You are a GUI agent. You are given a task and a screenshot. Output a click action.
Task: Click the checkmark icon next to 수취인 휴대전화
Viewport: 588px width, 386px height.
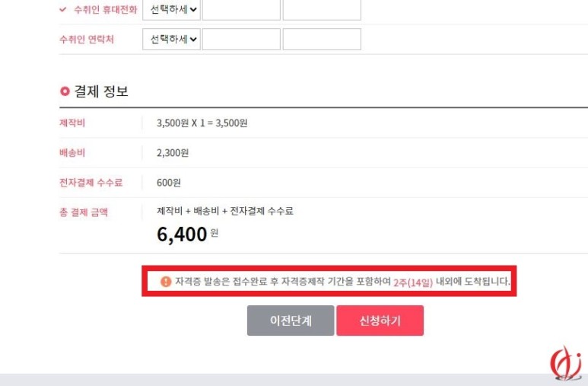click(62, 9)
